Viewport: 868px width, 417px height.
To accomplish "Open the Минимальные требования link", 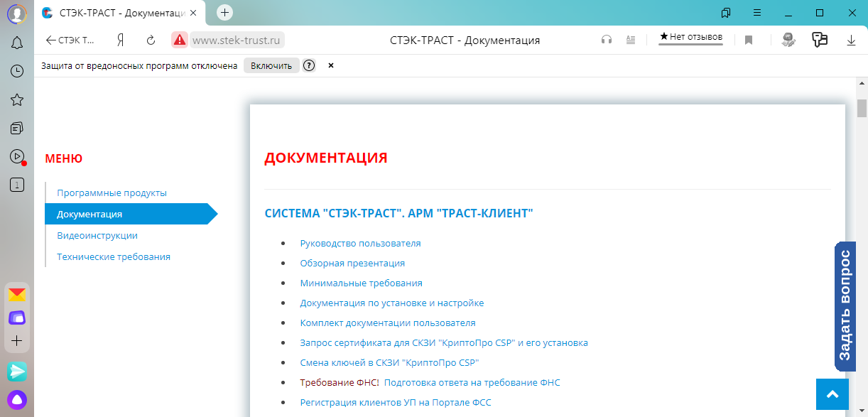I will [x=362, y=283].
